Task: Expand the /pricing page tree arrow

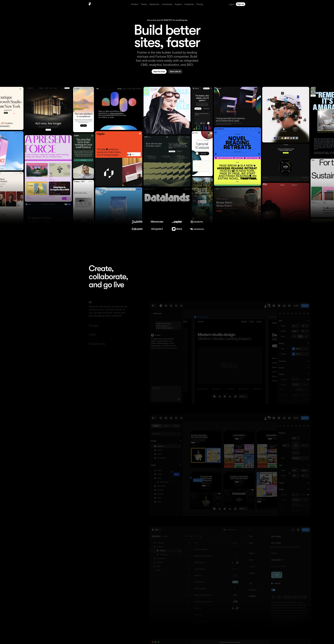Action: (x=153, y=490)
